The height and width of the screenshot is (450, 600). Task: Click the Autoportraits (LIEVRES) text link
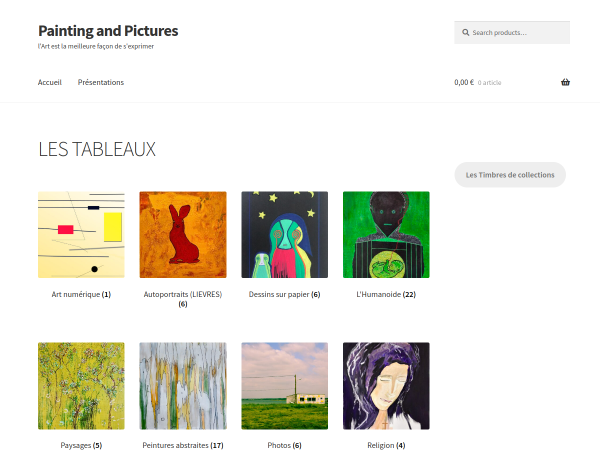(183, 294)
